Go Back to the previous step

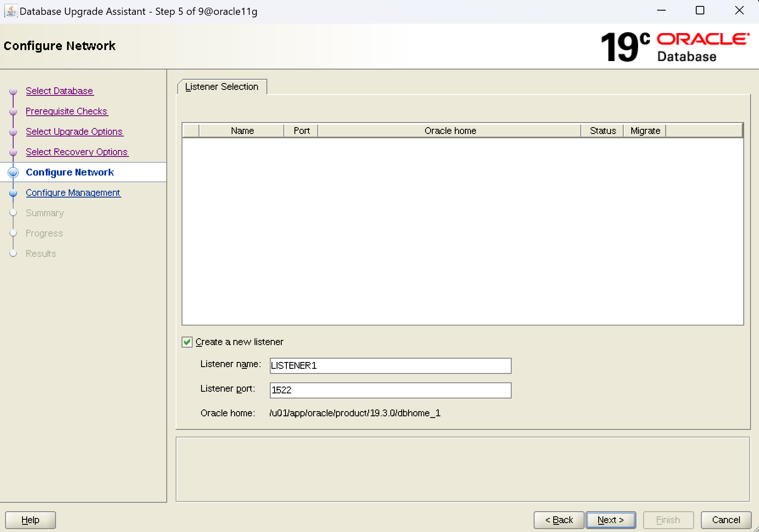(x=559, y=520)
